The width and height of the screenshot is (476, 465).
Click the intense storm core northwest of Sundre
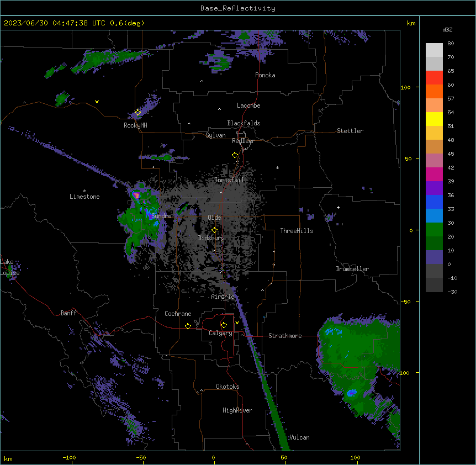point(136,195)
